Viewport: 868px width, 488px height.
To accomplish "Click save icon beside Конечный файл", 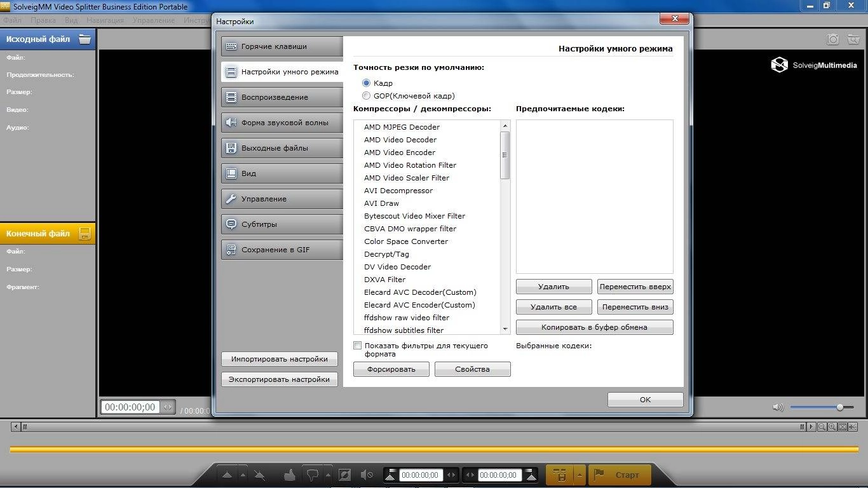I will (85, 233).
